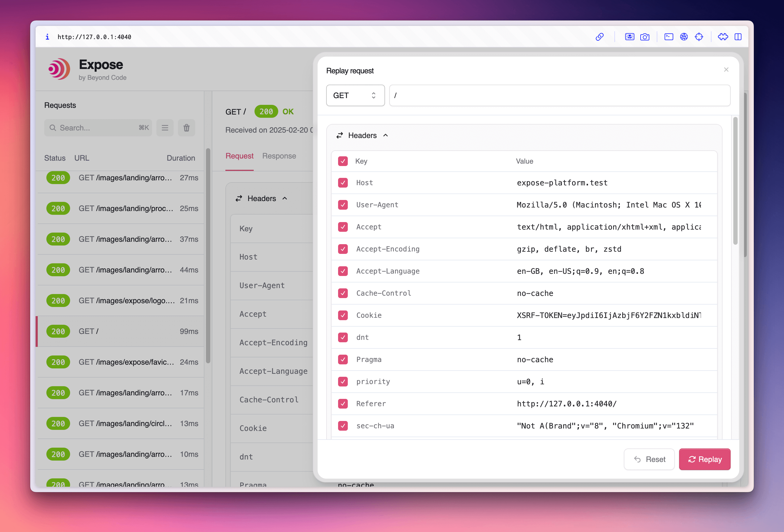The width and height of the screenshot is (784, 532).
Task: Click the filter list icon beside search
Action: (165, 128)
